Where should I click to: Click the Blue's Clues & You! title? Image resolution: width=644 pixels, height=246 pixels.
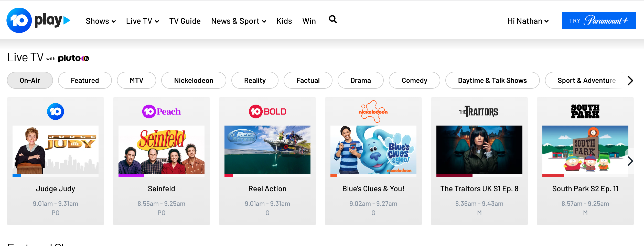[x=373, y=189]
